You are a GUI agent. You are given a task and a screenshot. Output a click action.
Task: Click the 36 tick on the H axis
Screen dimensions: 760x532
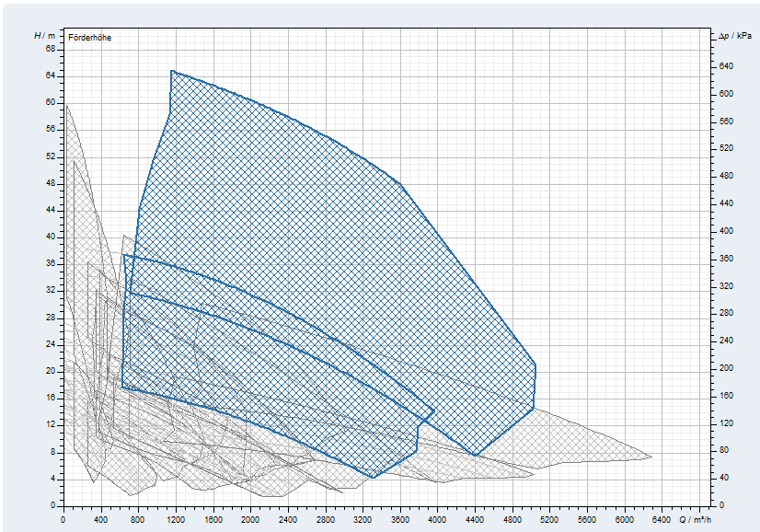pyautogui.click(x=51, y=264)
